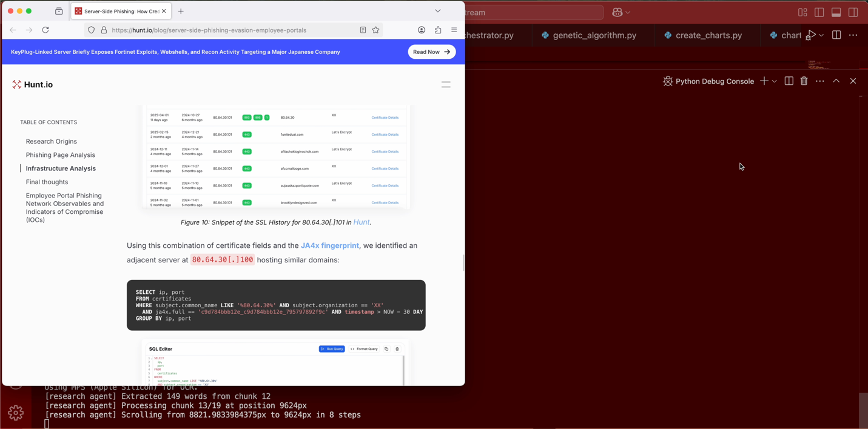
Task: Open the Customize Layout icon
Action: [803, 12]
